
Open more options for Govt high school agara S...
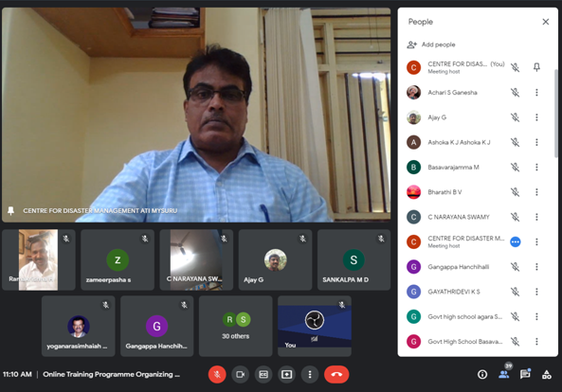coord(536,316)
